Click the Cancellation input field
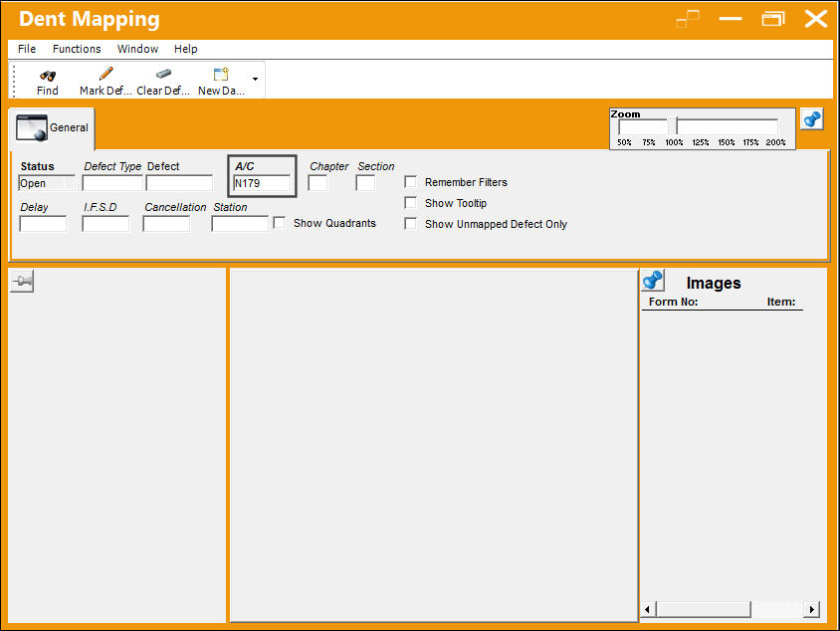Viewport: 840px width, 631px height. (166, 224)
